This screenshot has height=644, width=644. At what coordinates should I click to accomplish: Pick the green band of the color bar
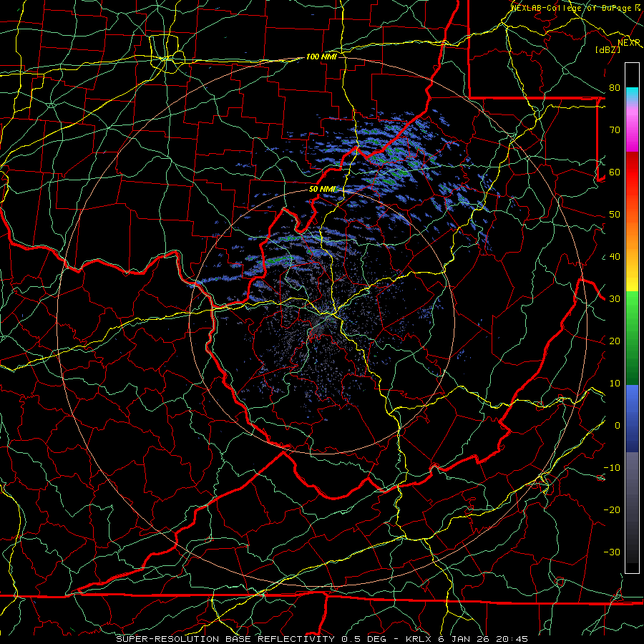click(632, 338)
